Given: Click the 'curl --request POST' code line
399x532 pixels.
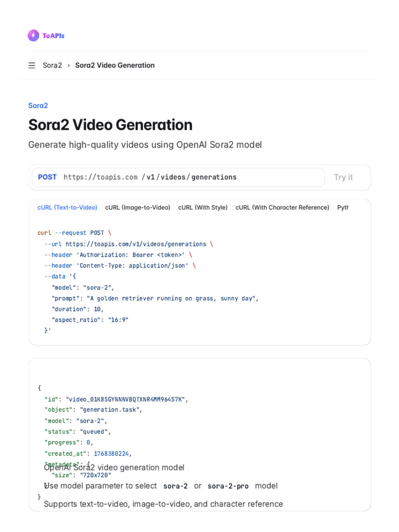Looking at the screenshot, I should click(x=74, y=233).
